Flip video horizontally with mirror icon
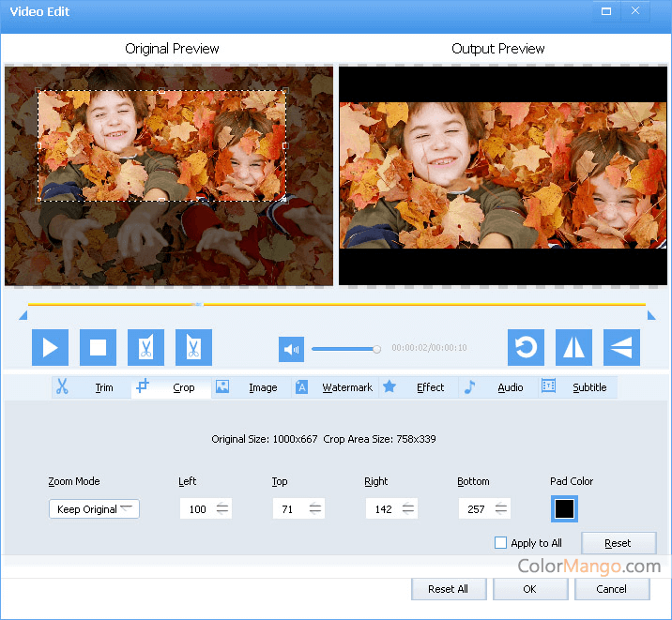The image size is (672, 620). click(573, 347)
